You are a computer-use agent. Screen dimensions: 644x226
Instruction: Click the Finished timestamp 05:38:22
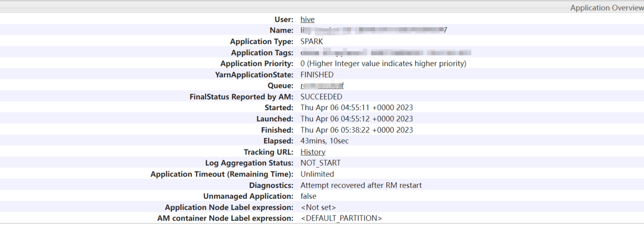(x=356, y=130)
